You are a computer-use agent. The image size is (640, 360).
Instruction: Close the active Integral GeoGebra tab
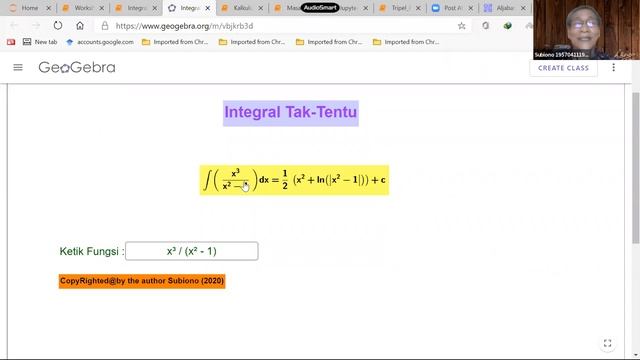pos(208,8)
